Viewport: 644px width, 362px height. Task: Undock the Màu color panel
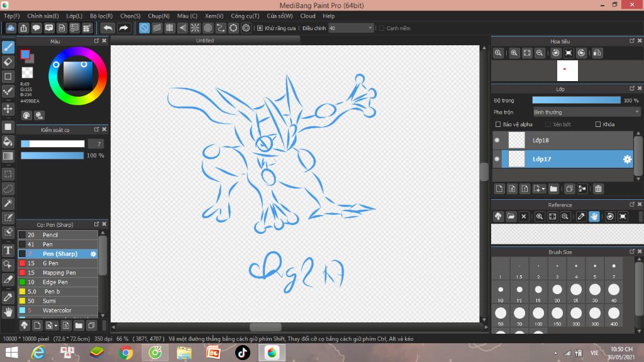[96, 41]
